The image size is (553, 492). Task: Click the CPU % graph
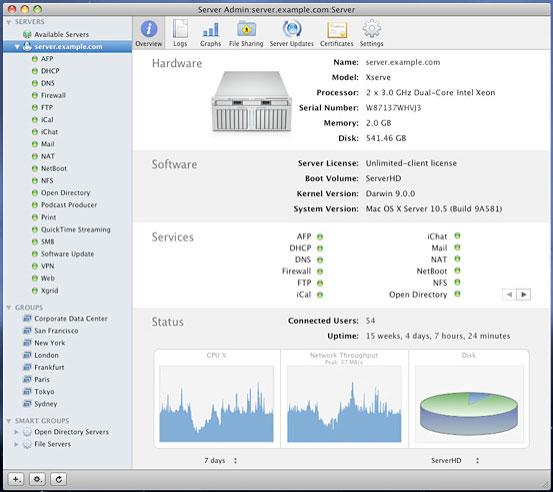tap(217, 404)
